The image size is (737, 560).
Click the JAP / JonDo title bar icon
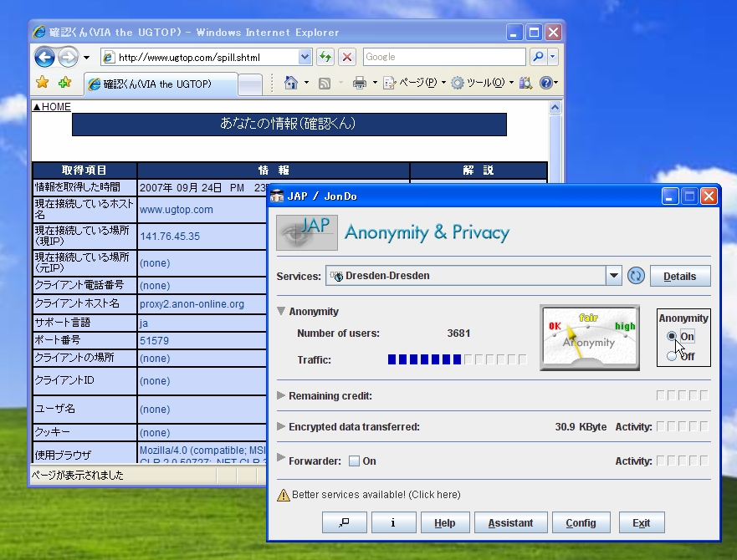coord(277,196)
